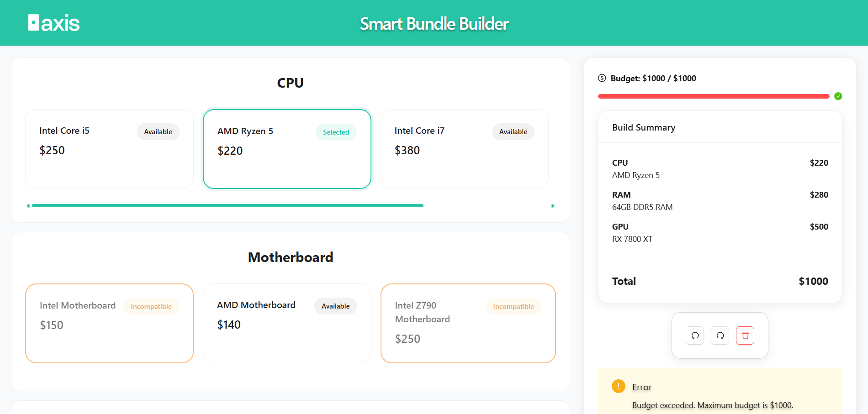
Task: Click the Smart Bundle Builder title
Action: coord(434,24)
